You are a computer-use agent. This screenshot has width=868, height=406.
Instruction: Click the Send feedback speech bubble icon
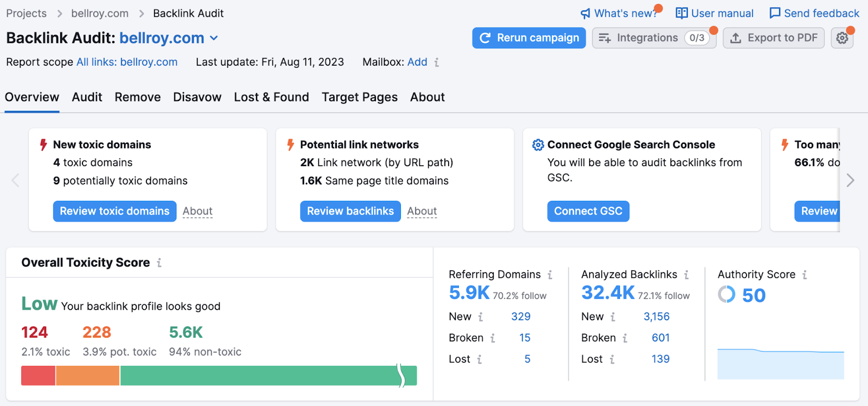(x=775, y=13)
